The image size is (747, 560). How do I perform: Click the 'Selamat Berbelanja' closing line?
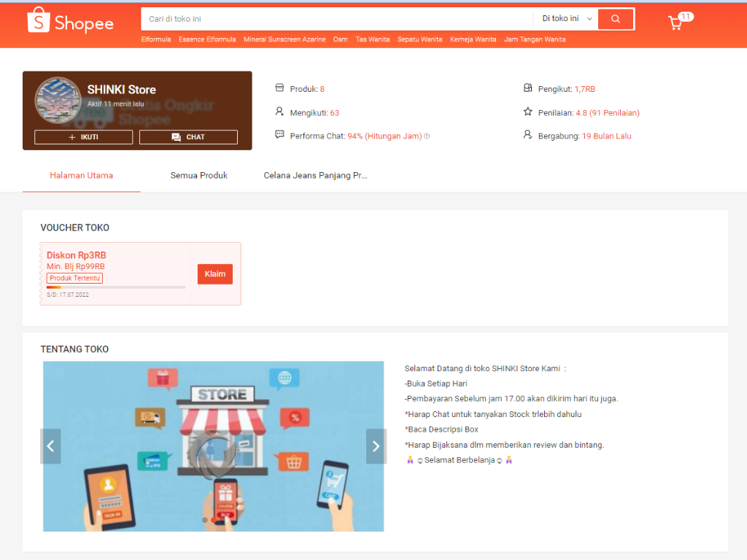point(460,460)
